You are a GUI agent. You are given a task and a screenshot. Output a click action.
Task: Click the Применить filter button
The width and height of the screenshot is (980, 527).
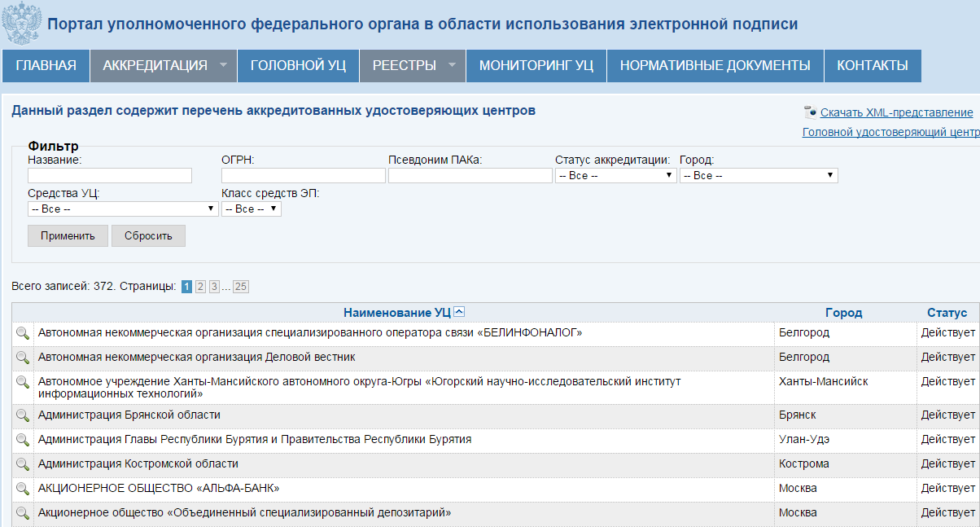pos(68,235)
